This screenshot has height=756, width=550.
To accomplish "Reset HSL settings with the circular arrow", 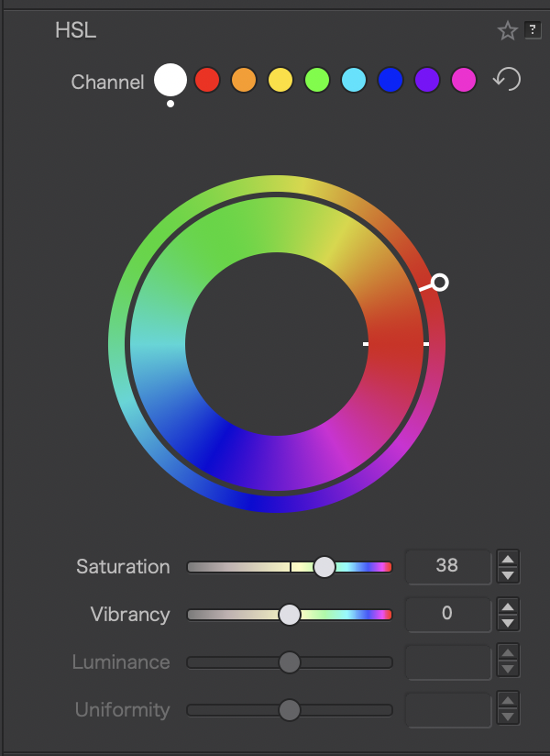I will (x=507, y=79).
